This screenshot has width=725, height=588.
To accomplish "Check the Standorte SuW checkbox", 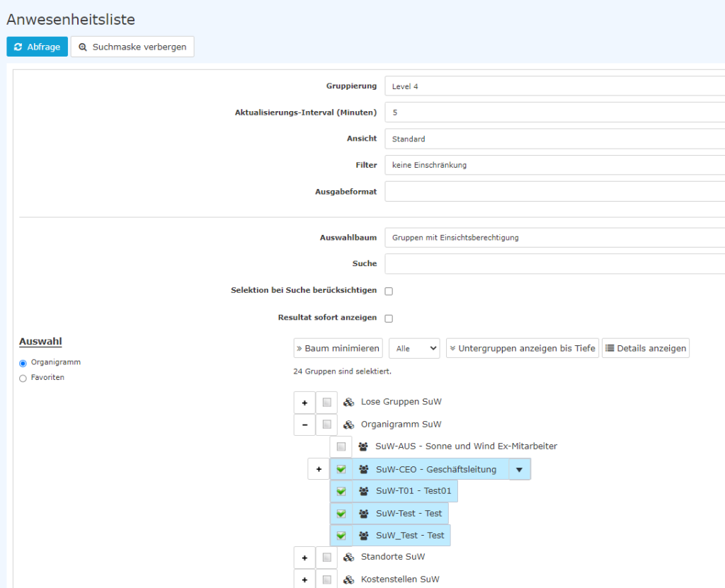I will pos(327,558).
